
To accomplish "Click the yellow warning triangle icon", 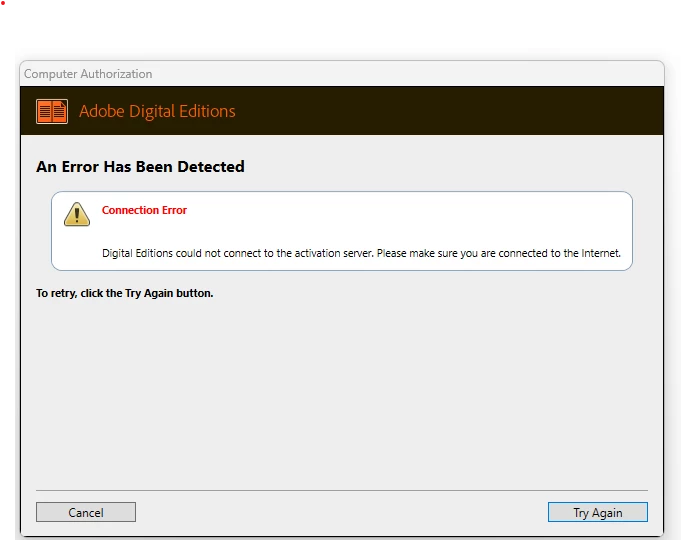I will point(77,214).
